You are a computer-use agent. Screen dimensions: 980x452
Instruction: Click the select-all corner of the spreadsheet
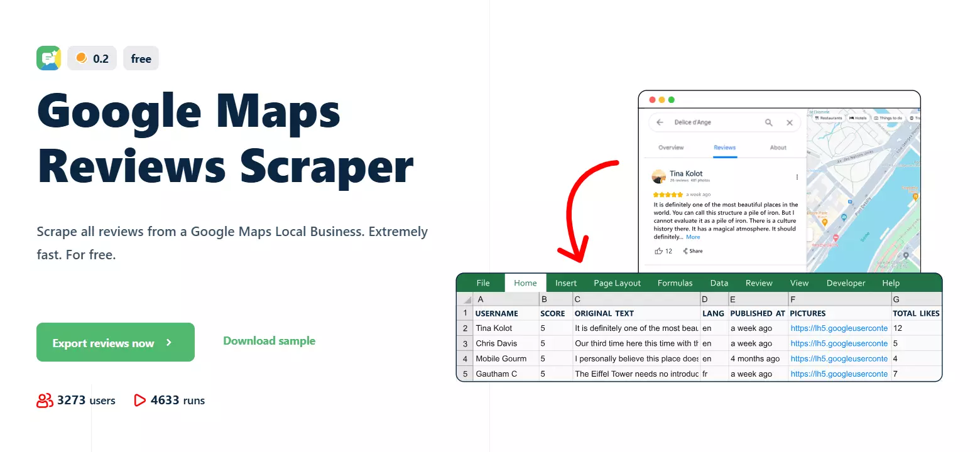coord(465,299)
